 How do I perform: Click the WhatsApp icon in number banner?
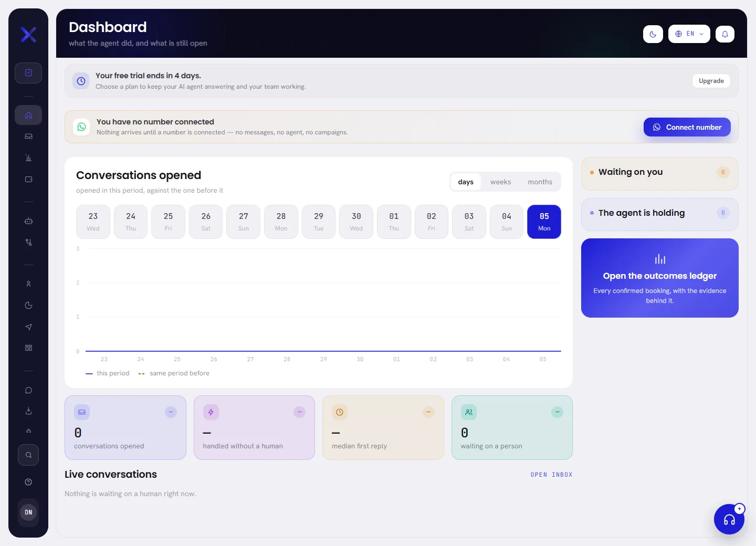pos(81,127)
